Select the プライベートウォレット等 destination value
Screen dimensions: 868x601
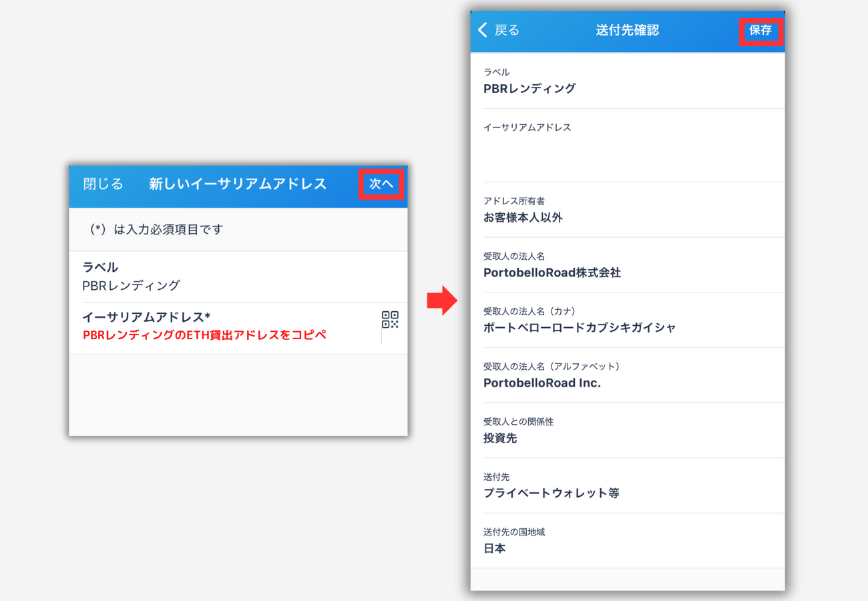pyautogui.click(x=552, y=493)
